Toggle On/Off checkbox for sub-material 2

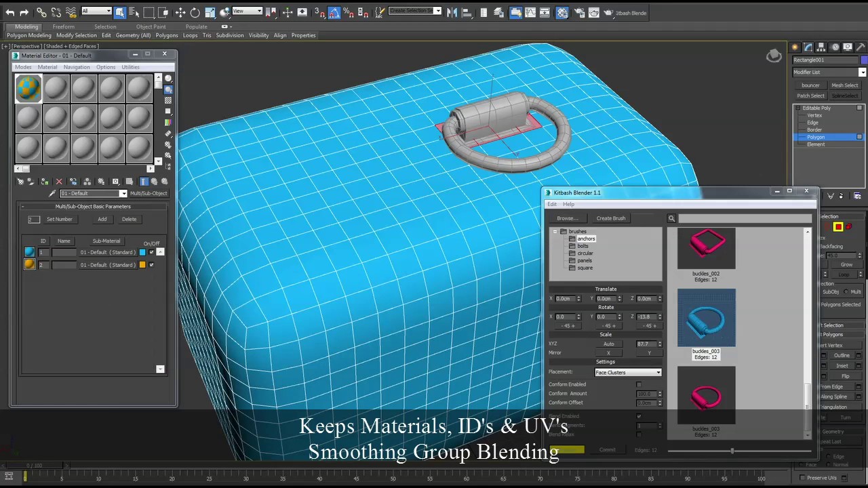coord(151,265)
